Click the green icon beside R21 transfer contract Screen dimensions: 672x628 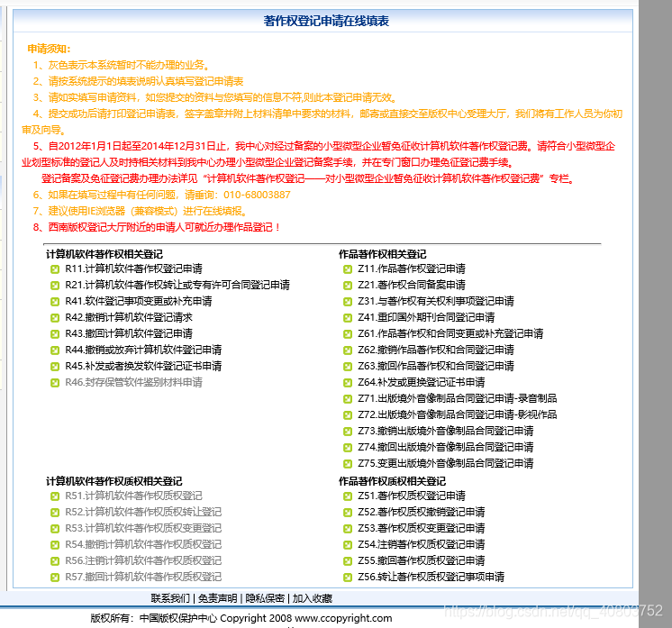click(x=55, y=286)
